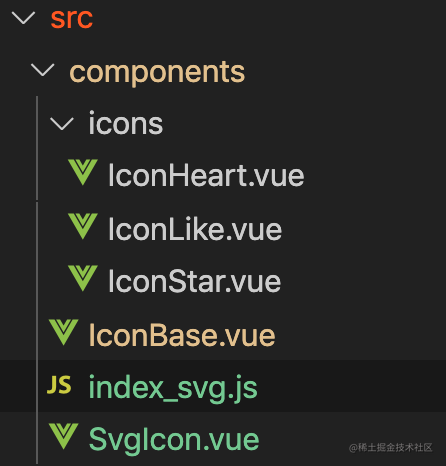Collapse the src folder chevron
The image size is (446, 466).
pos(23,18)
